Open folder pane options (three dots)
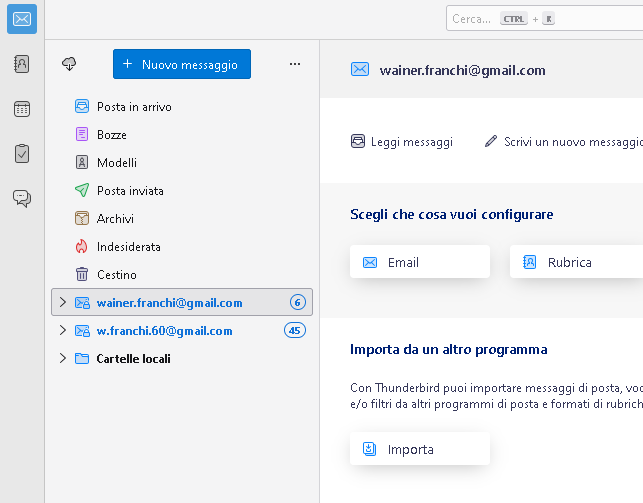The image size is (643, 503). coord(295,64)
